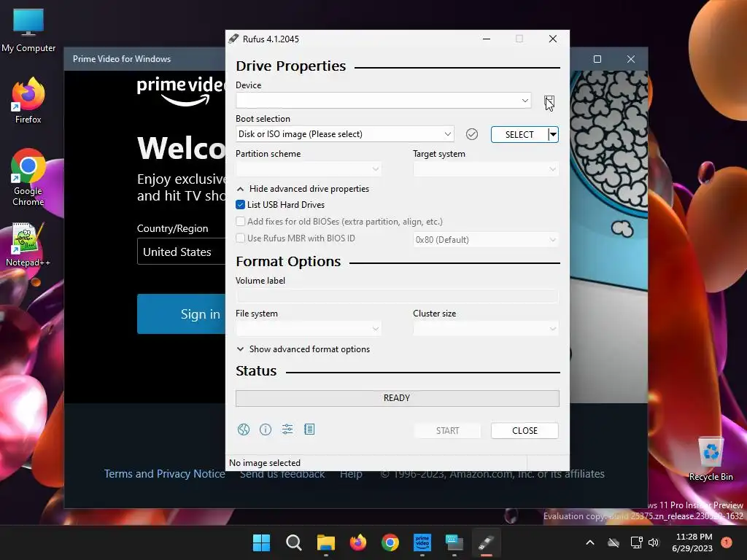Open the notification bell badge in the taskbar
The image size is (747, 560).
pos(727,542)
